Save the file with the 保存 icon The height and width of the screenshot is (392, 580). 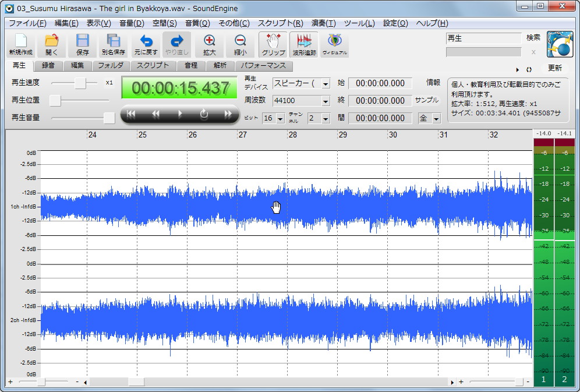coord(83,44)
